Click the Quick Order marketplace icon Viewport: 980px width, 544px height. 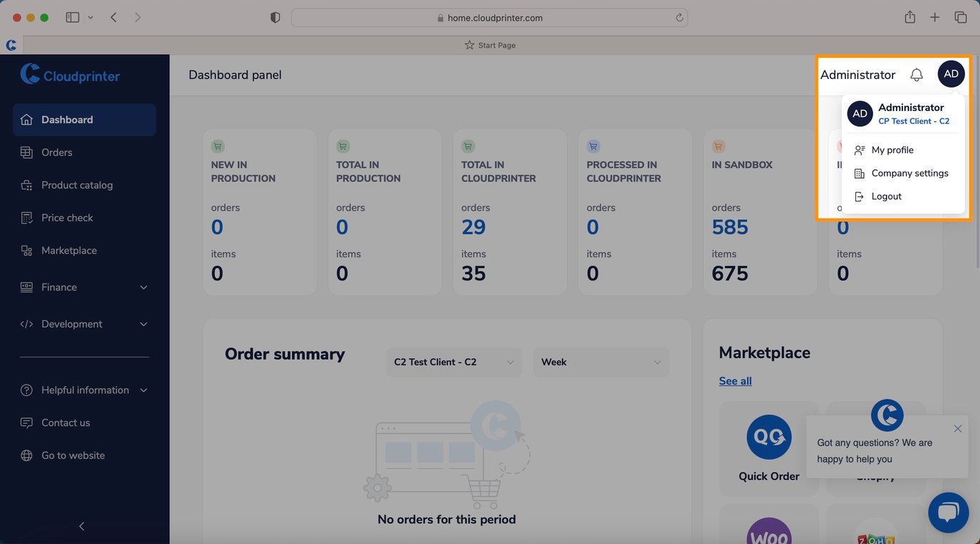(x=768, y=437)
